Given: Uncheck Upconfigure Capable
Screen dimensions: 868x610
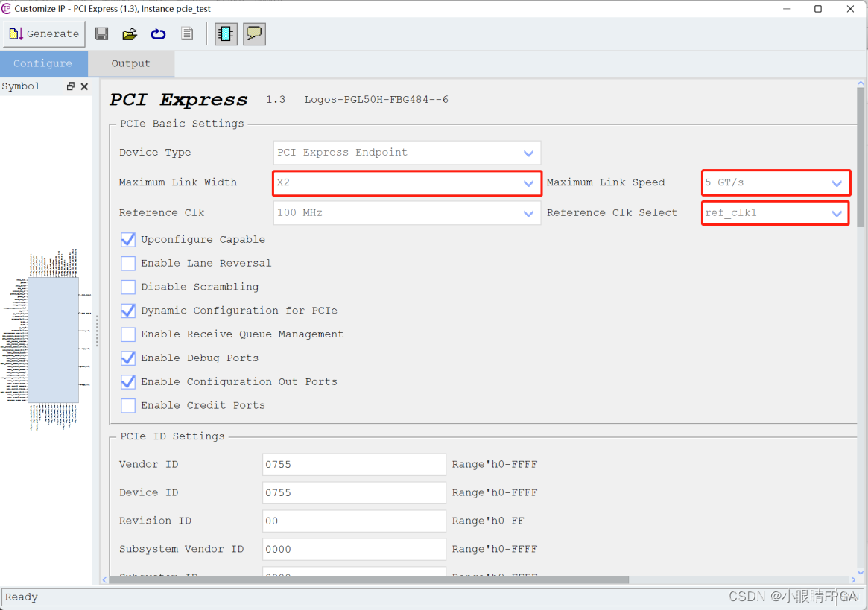Looking at the screenshot, I should (x=128, y=240).
